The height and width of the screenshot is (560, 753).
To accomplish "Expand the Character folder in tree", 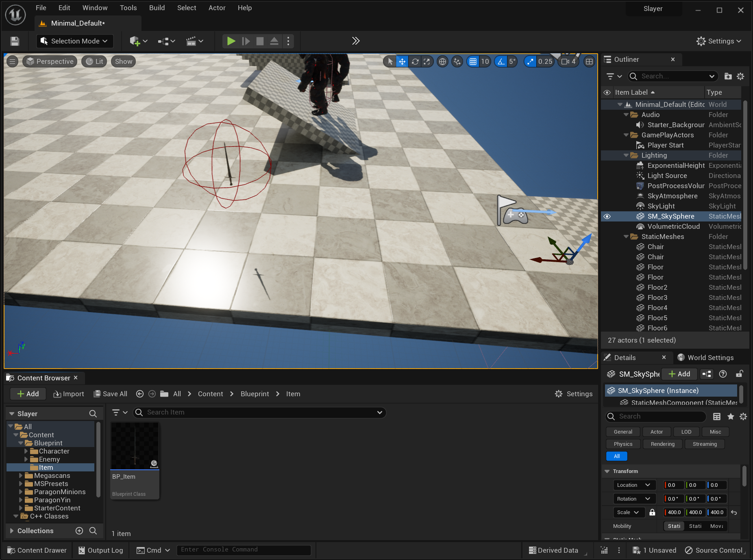I will pyautogui.click(x=26, y=451).
